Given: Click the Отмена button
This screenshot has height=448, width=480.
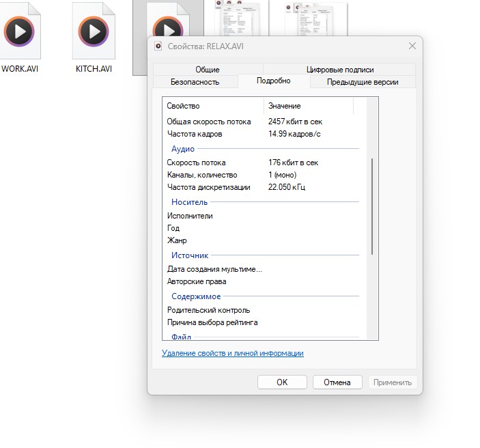Looking at the screenshot, I should point(337,382).
